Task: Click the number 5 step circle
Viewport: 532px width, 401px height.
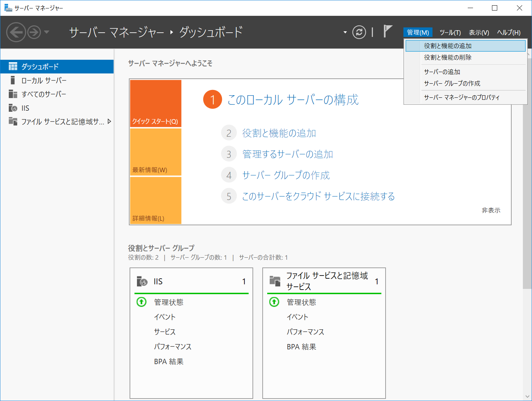Action: pos(229,196)
